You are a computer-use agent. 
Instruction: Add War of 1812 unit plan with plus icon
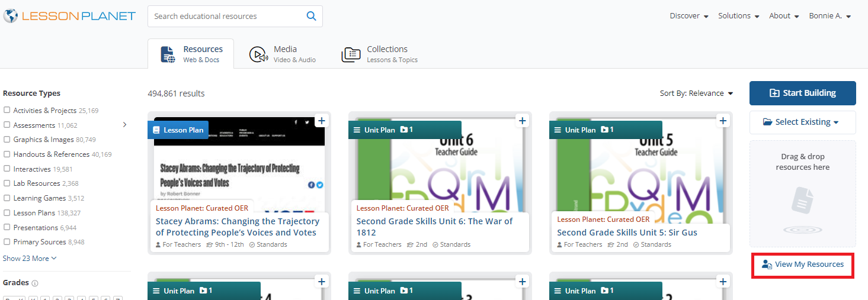click(x=522, y=121)
